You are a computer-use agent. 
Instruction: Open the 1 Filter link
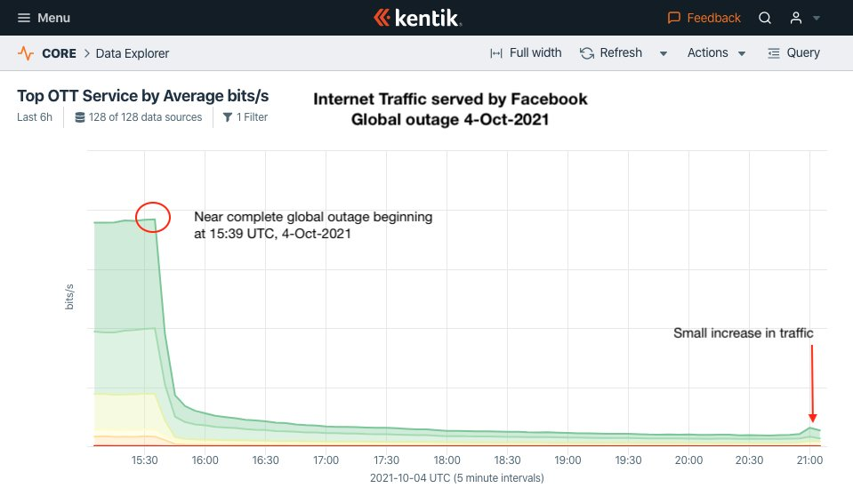252,117
